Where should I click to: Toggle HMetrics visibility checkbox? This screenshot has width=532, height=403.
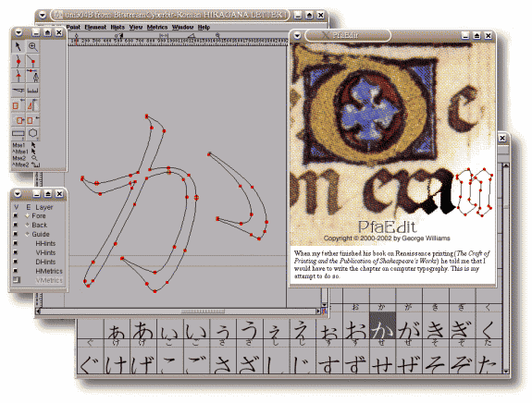(x=16, y=271)
